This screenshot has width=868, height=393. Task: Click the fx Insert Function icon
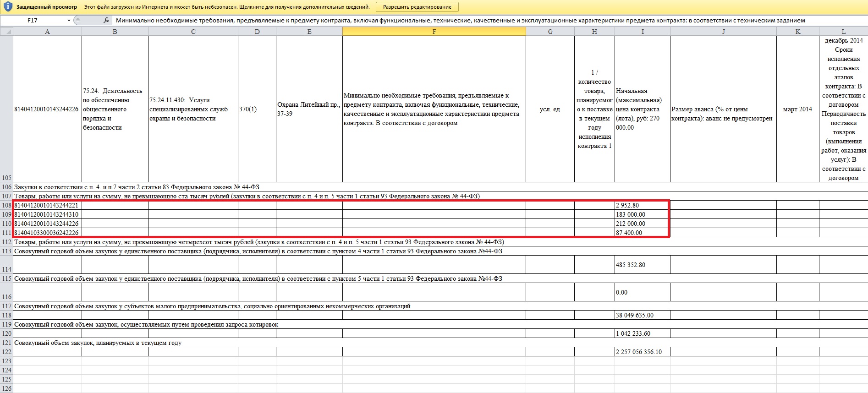[106, 20]
